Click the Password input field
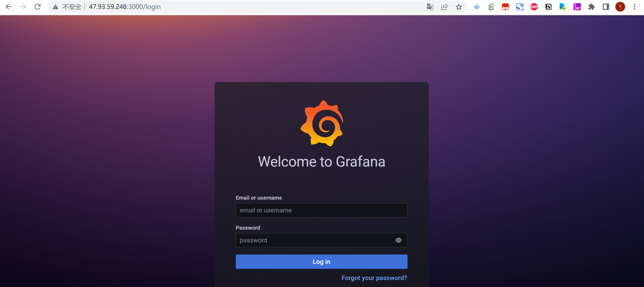 click(322, 240)
